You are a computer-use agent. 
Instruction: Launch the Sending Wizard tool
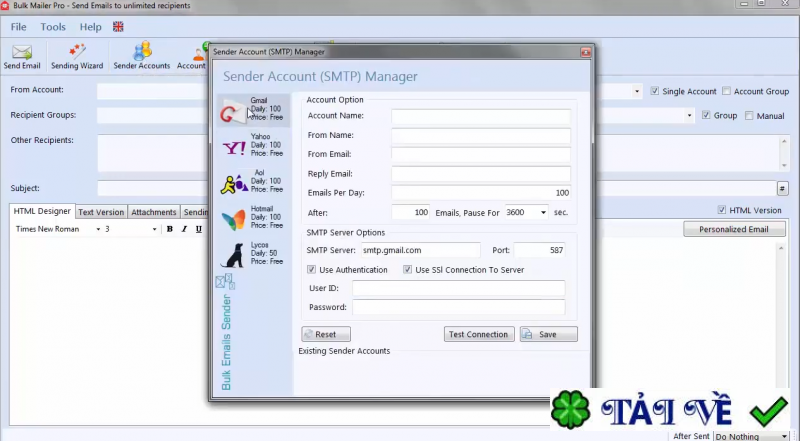point(77,57)
